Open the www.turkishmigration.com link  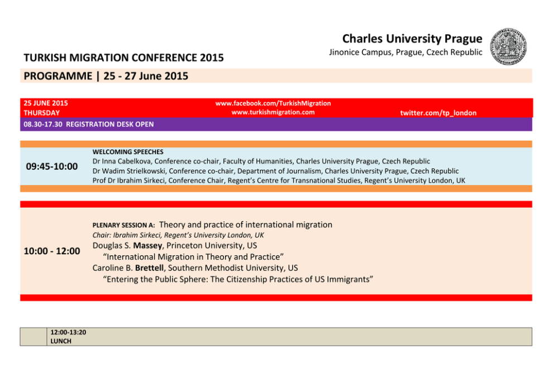click(273, 112)
